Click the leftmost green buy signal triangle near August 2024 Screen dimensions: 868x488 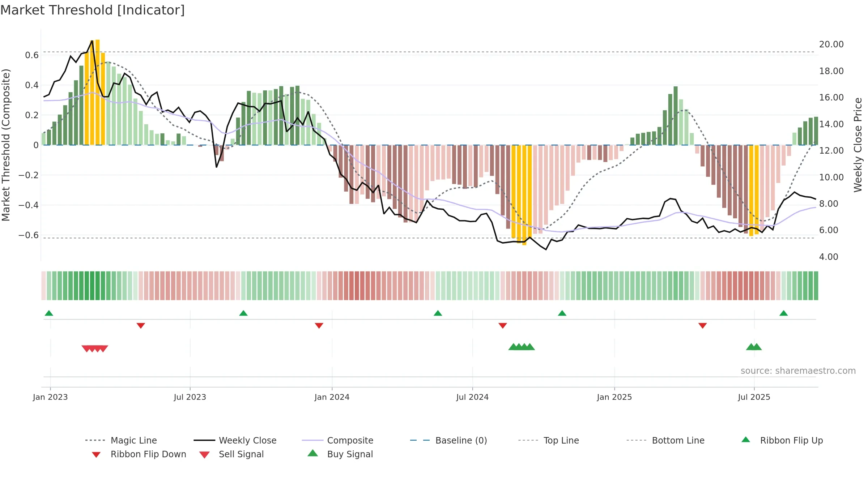point(513,347)
